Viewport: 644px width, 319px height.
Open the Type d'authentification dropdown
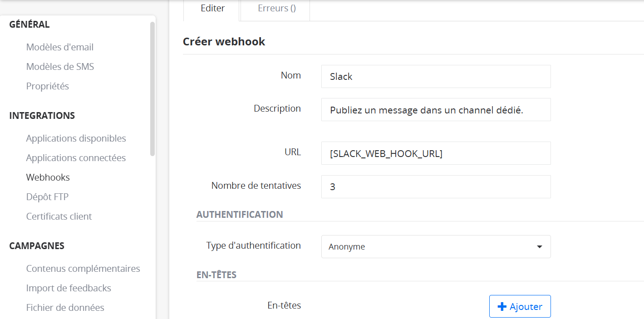(436, 247)
